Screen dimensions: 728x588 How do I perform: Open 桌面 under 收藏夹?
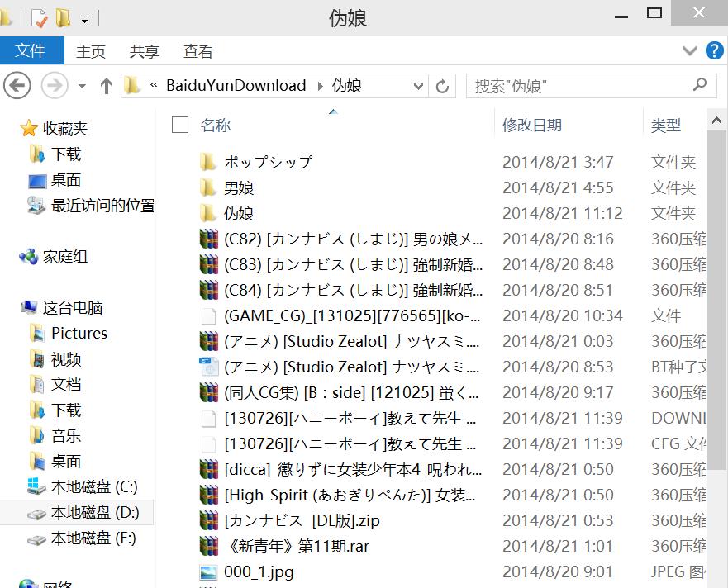[66, 179]
